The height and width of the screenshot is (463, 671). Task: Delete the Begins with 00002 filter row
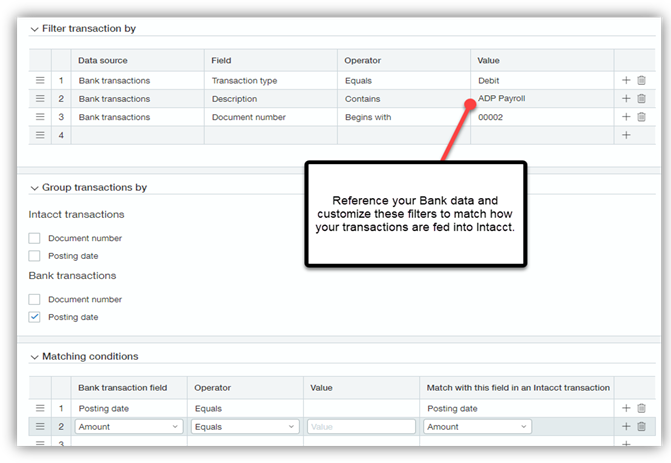click(x=641, y=117)
